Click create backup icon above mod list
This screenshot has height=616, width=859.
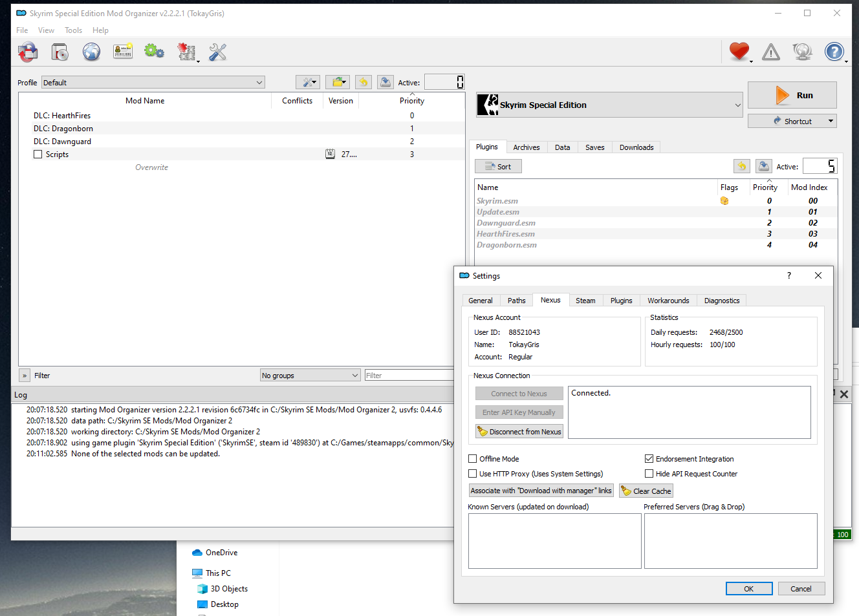click(386, 82)
